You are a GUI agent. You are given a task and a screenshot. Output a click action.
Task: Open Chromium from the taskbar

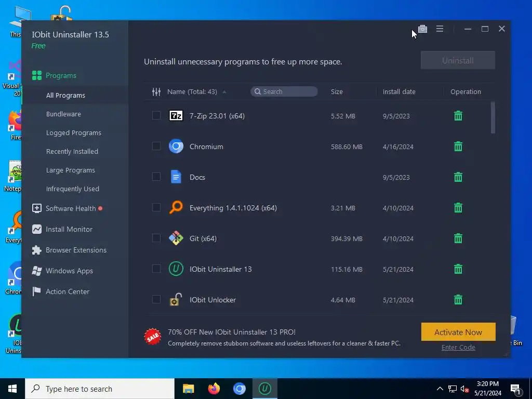point(239,389)
